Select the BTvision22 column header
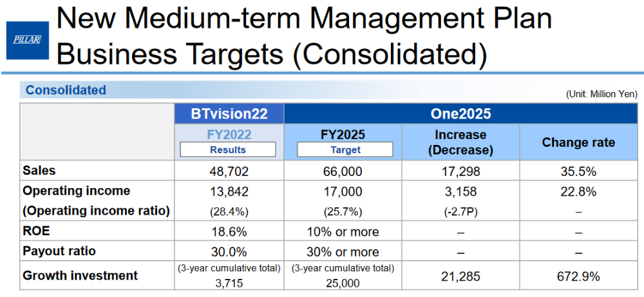The image size is (644, 297). click(x=228, y=114)
